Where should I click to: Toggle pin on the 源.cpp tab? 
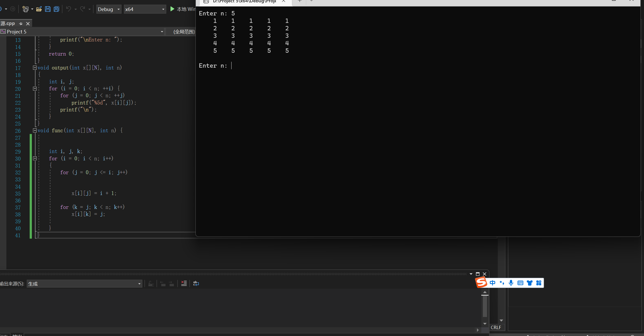click(x=21, y=24)
